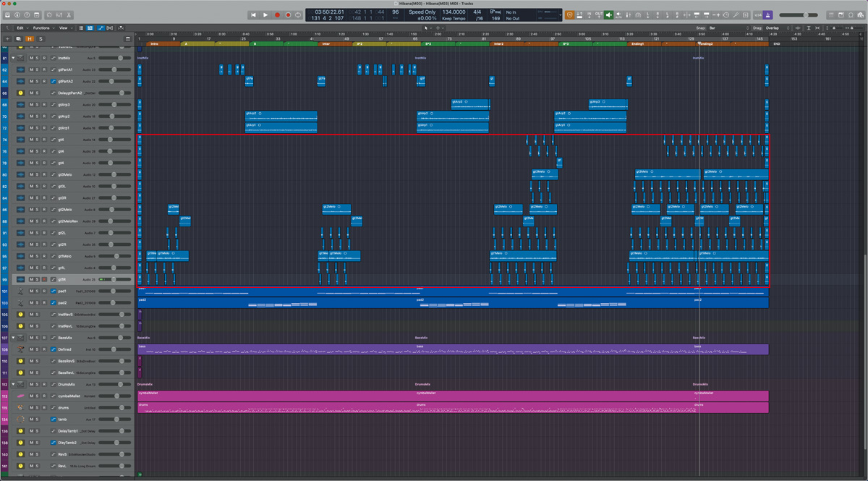Adjust the InstMix track volume slider

(x=114, y=58)
